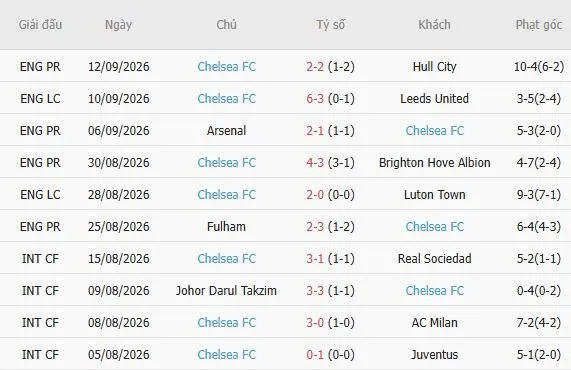Click the 0-1 score versus Juventus
The width and height of the screenshot is (571, 370).
pyautogui.click(x=315, y=355)
